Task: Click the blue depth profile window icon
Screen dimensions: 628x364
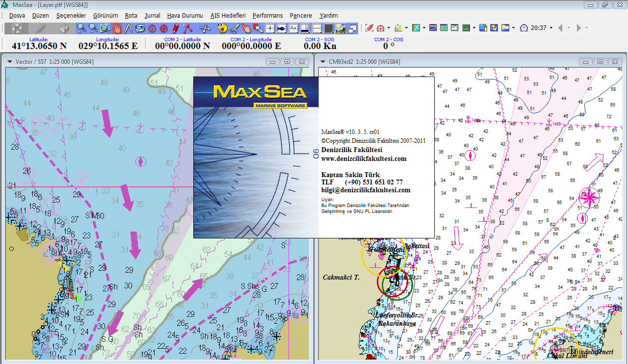Action: click(x=433, y=28)
